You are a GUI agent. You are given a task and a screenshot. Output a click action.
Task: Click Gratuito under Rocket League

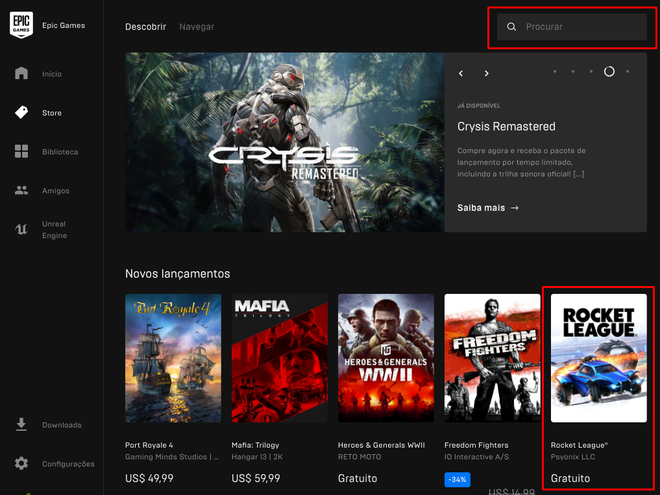pos(570,479)
